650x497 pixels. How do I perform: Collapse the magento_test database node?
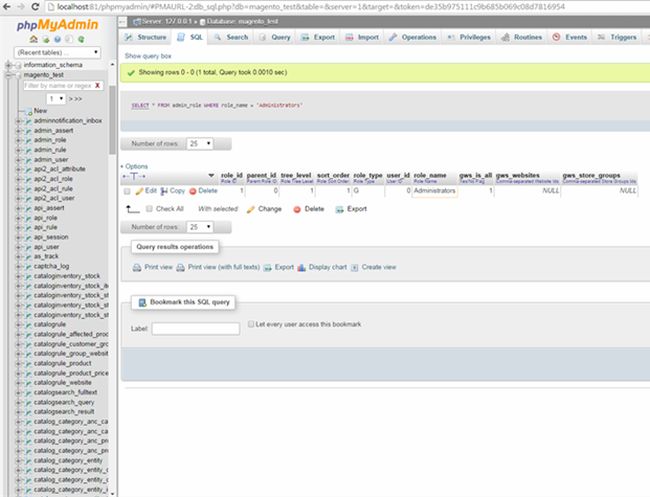(x=8, y=75)
